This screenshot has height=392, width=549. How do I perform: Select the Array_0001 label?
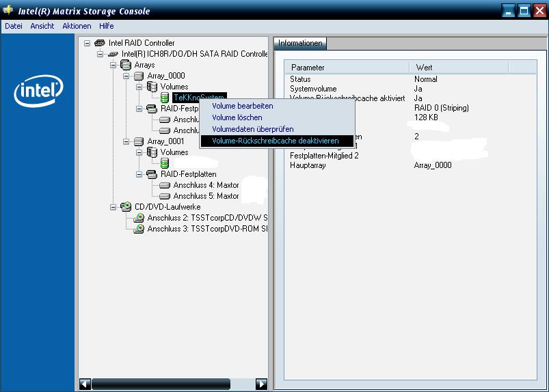165,141
